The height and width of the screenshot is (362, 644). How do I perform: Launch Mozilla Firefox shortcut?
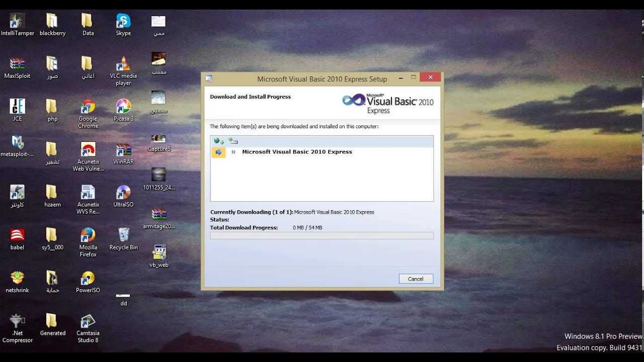pyautogui.click(x=88, y=235)
